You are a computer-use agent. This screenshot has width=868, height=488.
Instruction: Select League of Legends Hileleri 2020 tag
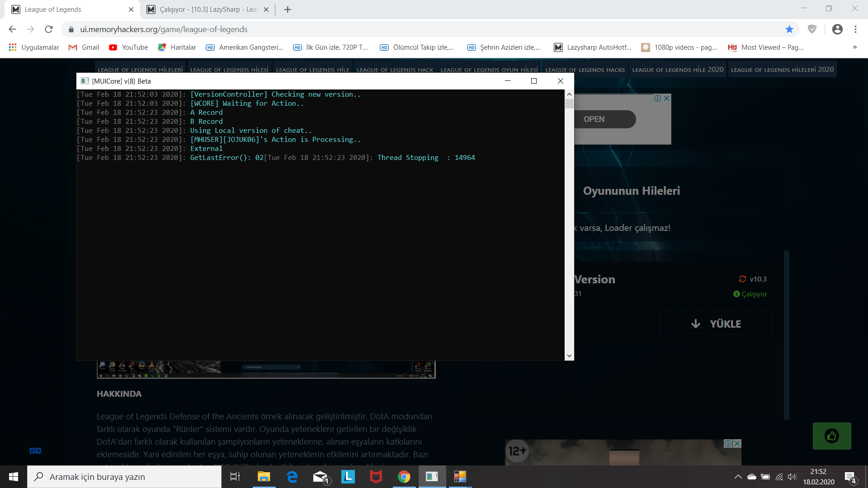click(782, 70)
